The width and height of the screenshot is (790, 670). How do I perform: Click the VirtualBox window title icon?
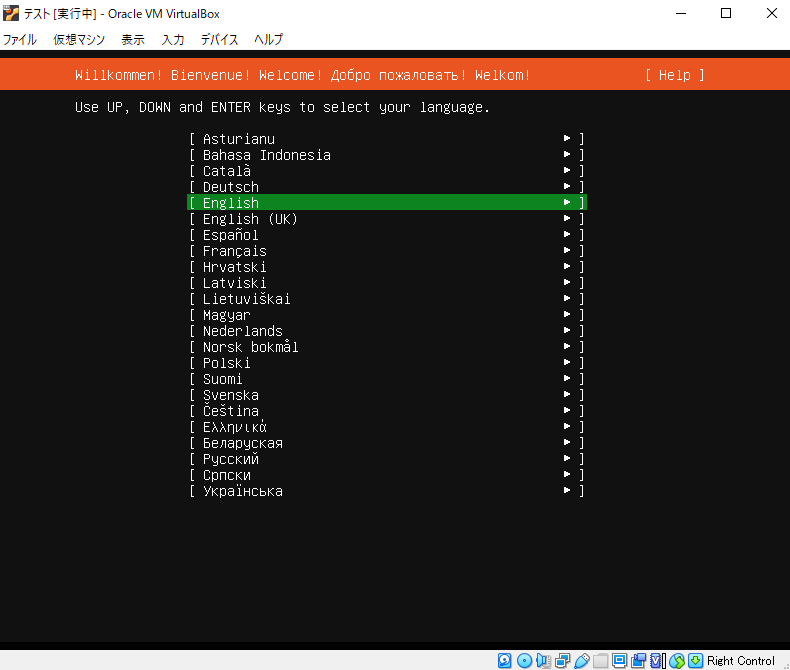click(11, 13)
